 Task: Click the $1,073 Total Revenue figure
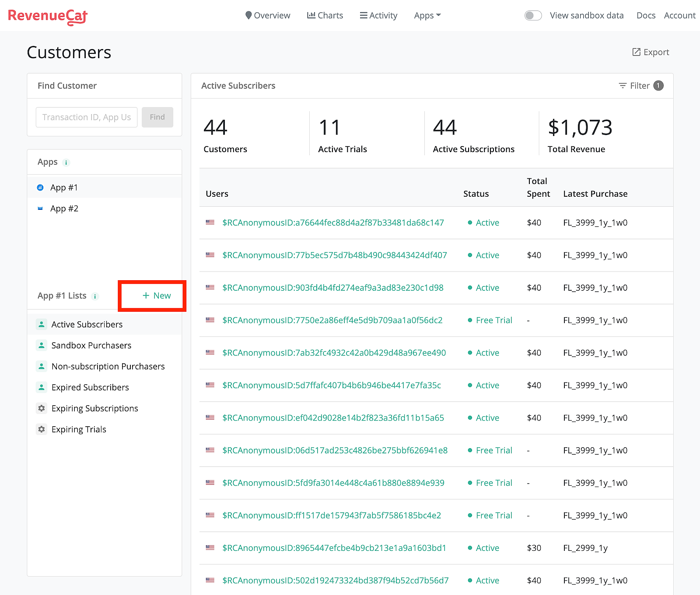coord(580,127)
